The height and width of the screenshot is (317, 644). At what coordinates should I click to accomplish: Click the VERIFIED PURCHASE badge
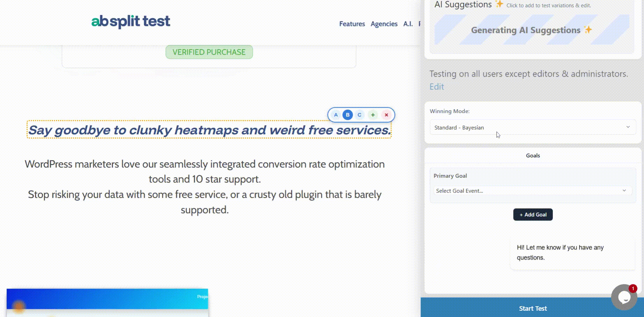pos(209,52)
